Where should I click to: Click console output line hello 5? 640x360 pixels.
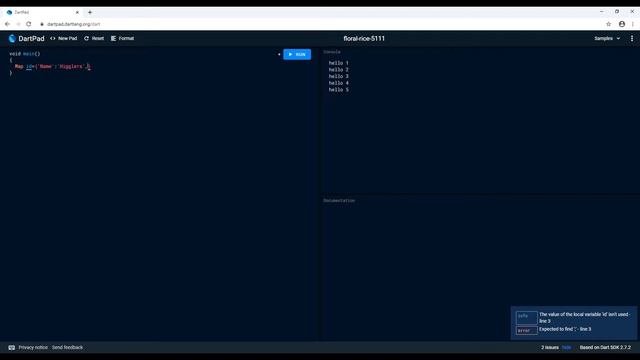coord(338,90)
